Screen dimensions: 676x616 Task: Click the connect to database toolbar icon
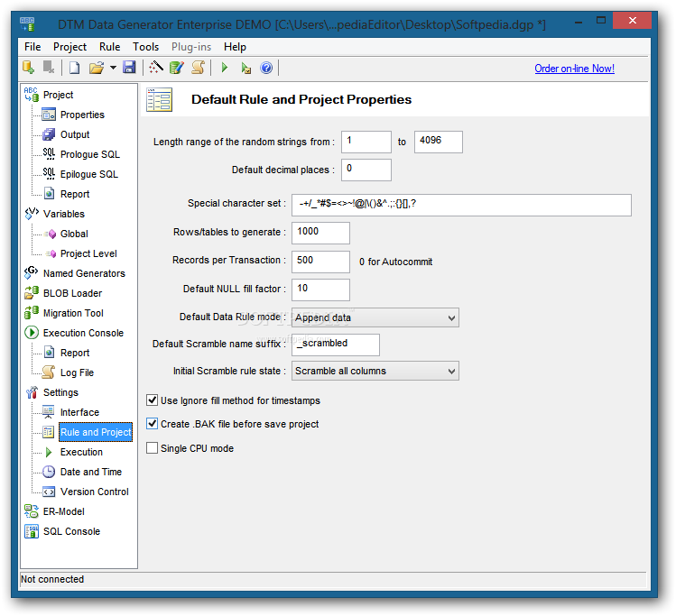pyautogui.click(x=29, y=68)
